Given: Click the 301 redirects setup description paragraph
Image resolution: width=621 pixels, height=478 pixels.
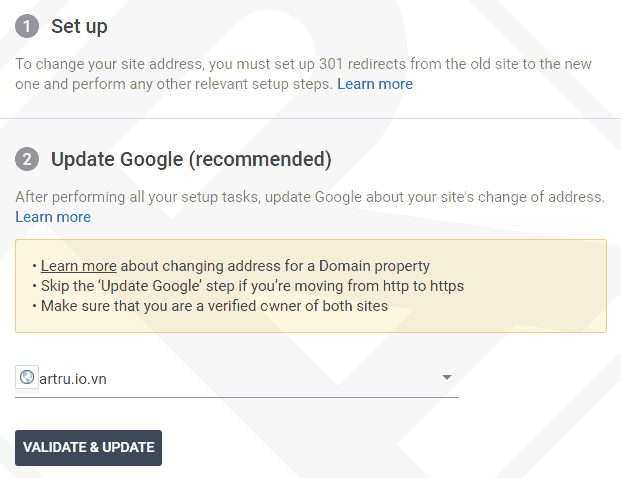Looking at the screenshot, I should [x=303, y=74].
